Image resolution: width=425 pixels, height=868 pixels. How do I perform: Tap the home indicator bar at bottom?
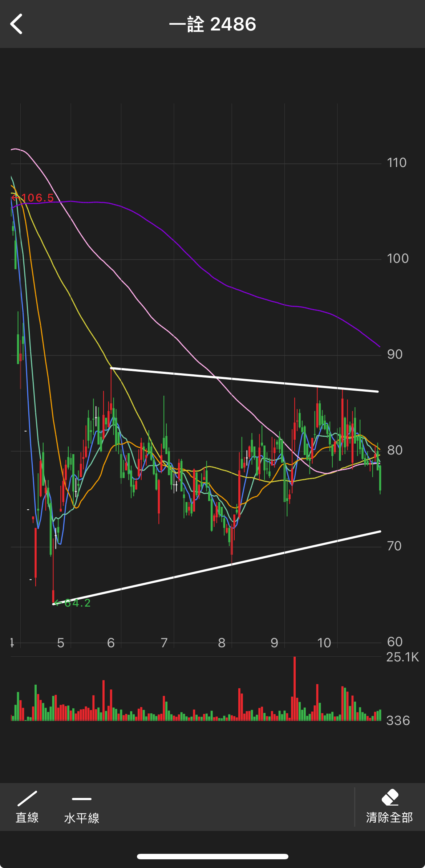point(212,857)
